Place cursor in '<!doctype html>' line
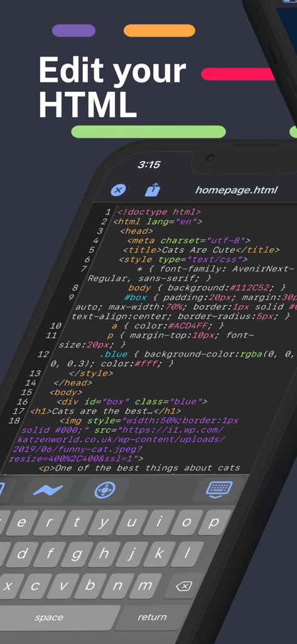This screenshot has height=644, width=297. [x=159, y=212]
